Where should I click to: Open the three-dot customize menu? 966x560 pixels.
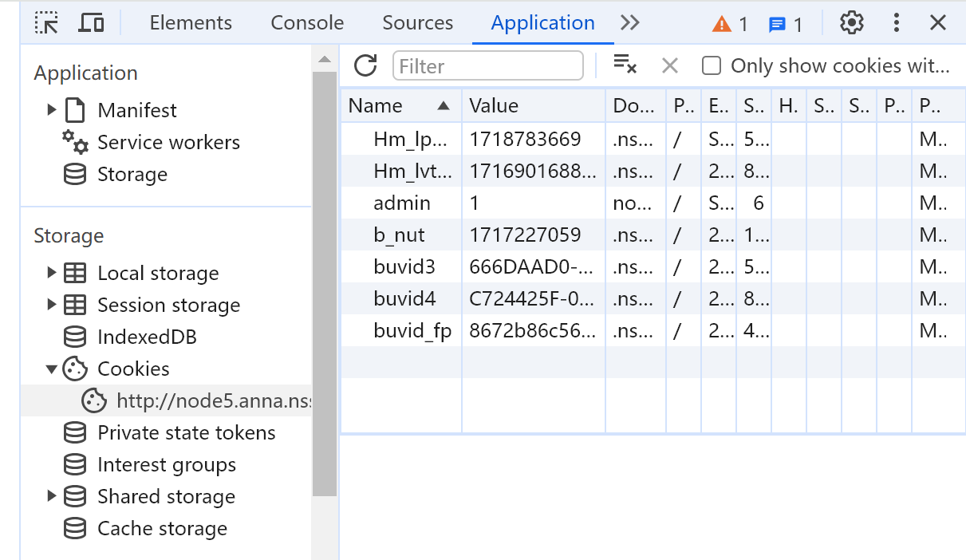coord(897,23)
